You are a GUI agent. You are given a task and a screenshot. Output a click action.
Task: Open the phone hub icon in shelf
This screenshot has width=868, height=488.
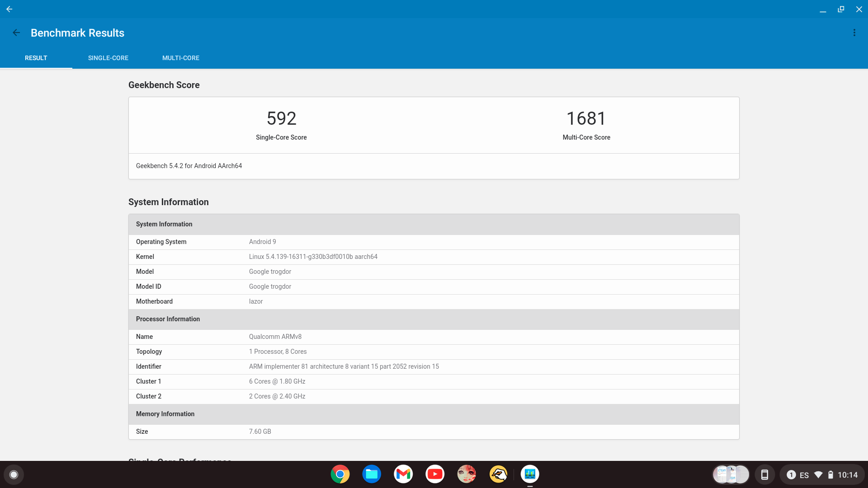tap(764, 475)
